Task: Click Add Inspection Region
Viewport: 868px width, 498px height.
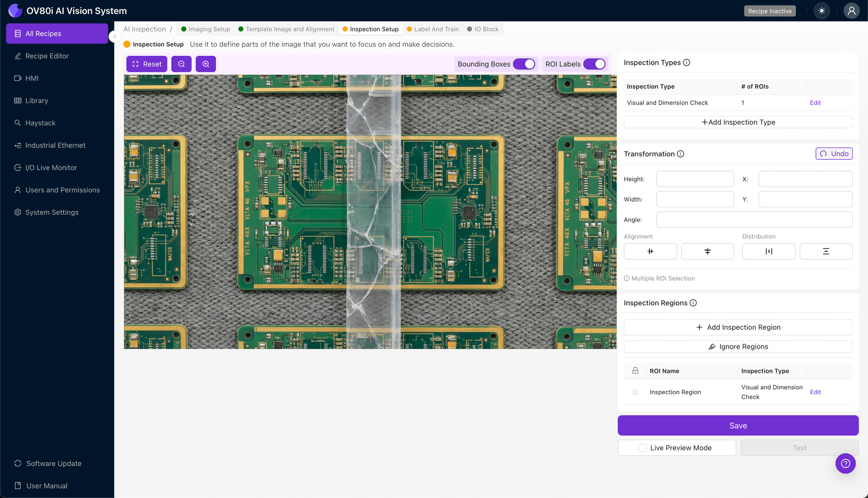Action: (x=738, y=327)
